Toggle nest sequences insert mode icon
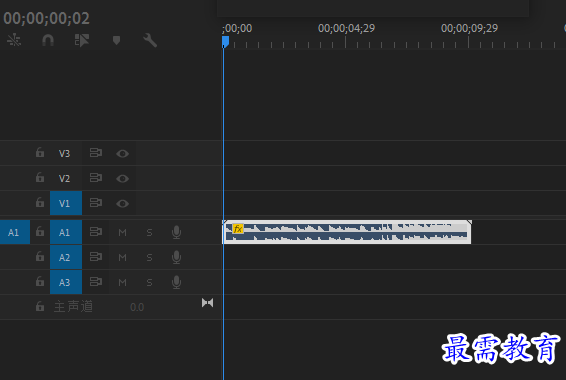This screenshot has width=566, height=380. pos(14,40)
